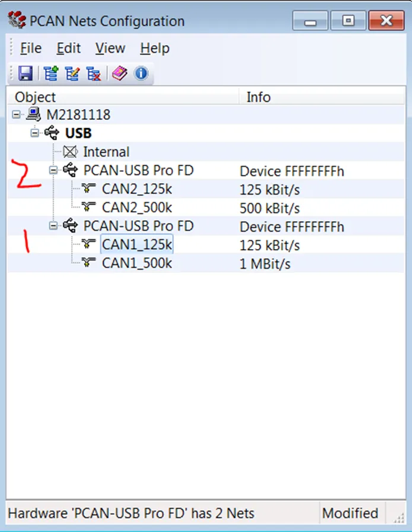Collapse the USB tree node
This screenshot has width=412, height=532.
coord(34,133)
